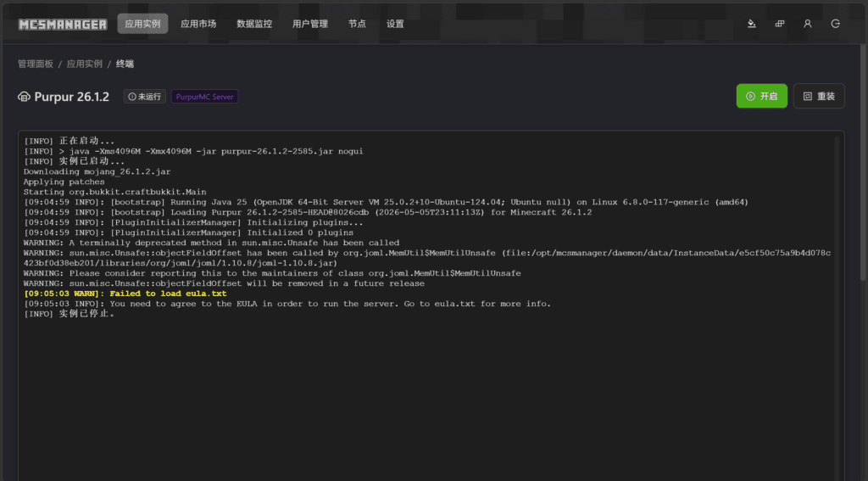Click 'Downloading mojang_26.1.2.jar' line
868x481 pixels.
click(x=97, y=171)
